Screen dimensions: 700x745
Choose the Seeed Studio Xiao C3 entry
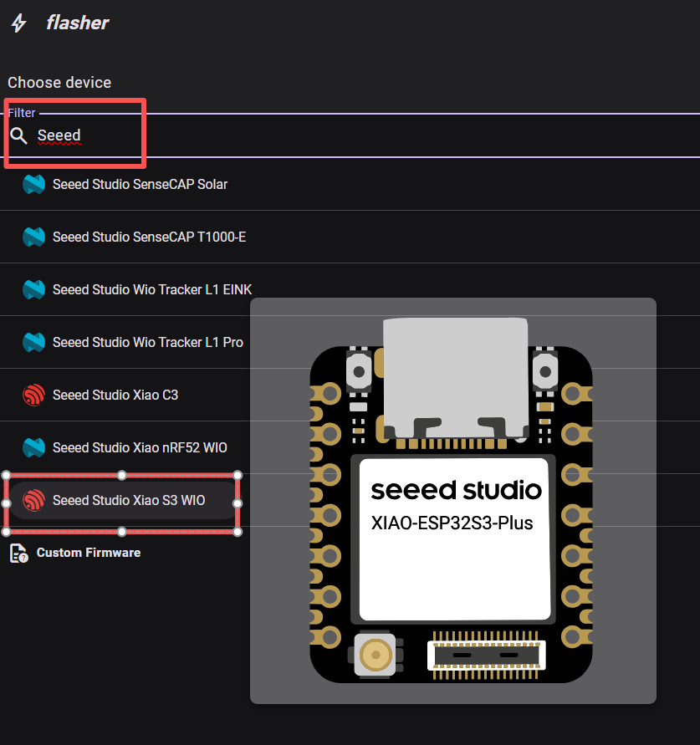click(x=115, y=395)
